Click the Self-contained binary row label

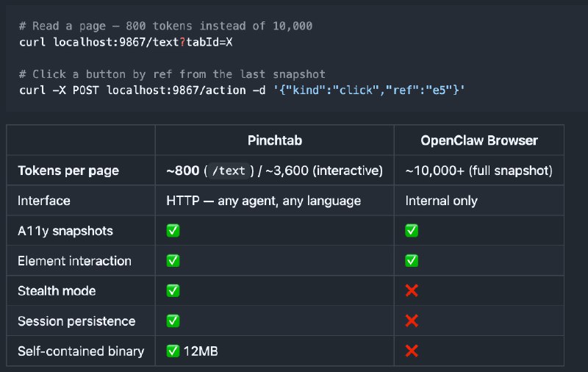[x=81, y=351]
